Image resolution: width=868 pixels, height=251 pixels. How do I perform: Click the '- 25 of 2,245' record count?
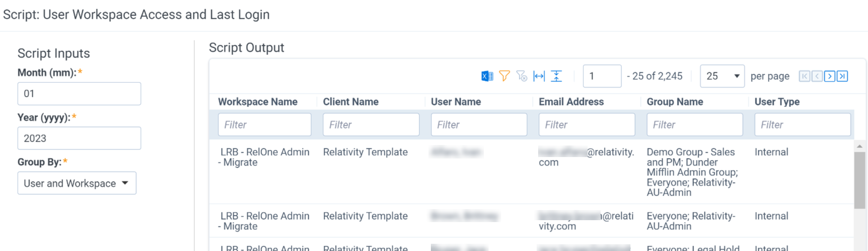click(x=654, y=76)
